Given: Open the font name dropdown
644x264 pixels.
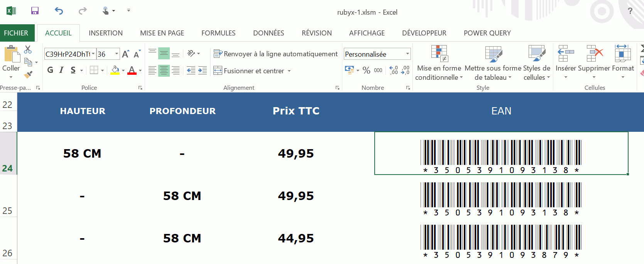Looking at the screenshot, I should 93,54.
